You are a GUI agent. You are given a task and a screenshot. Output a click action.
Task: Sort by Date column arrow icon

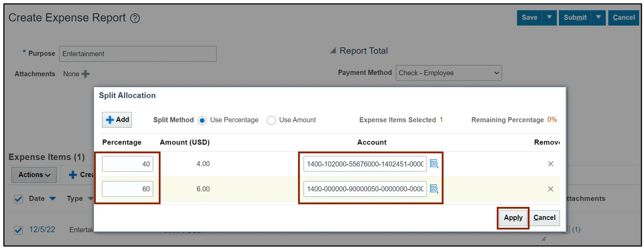(52, 199)
